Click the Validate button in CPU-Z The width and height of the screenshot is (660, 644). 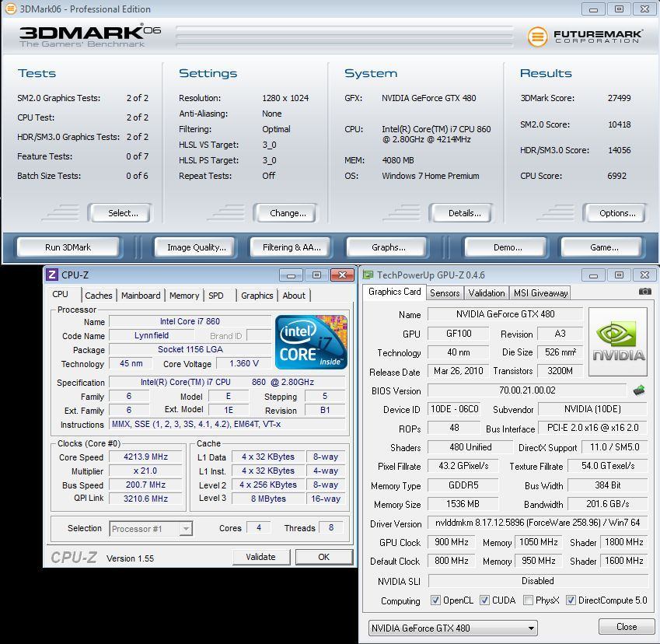click(x=261, y=557)
